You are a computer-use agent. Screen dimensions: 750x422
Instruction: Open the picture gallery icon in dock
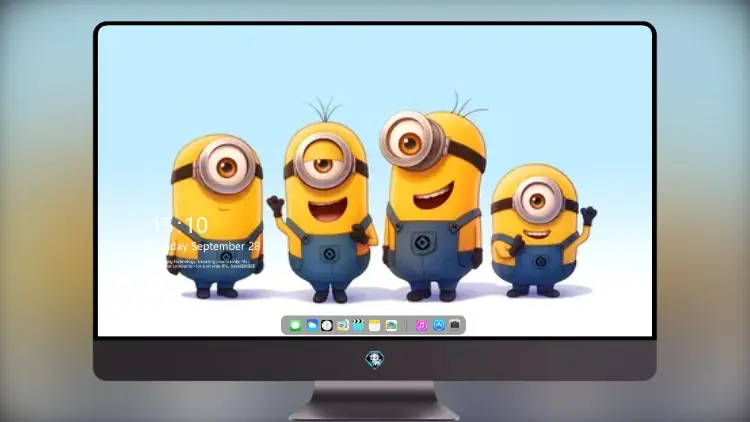tap(391, 325)
